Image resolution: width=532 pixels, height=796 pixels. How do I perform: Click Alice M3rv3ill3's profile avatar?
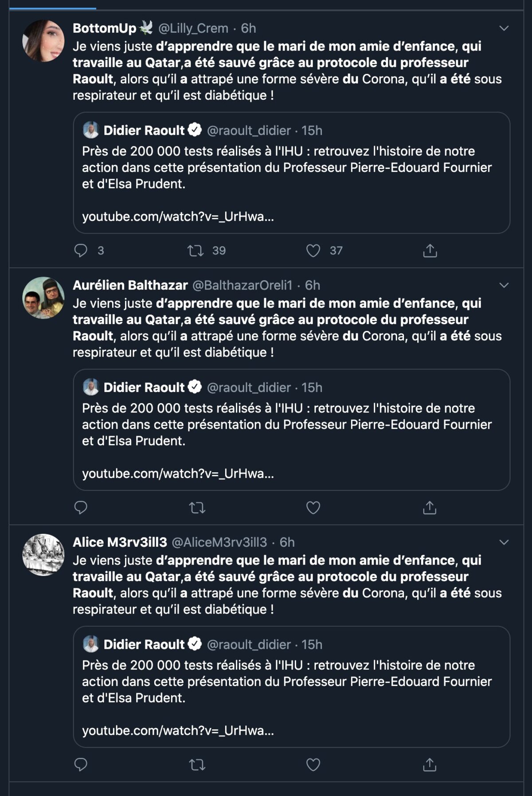(43, 555)
